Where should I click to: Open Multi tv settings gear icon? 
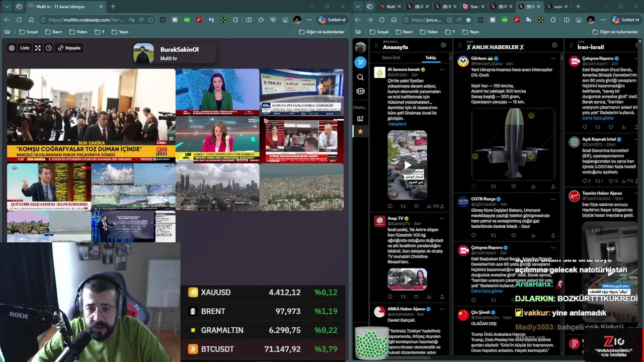coord(12,48)
